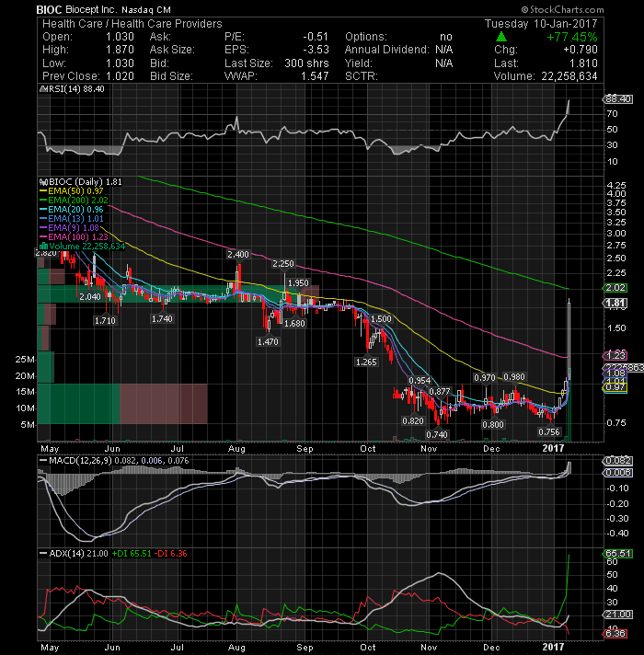Click the 1.740 low price annotation
The height and width of the screenshot is (655, 644).
tap(162, 318)
